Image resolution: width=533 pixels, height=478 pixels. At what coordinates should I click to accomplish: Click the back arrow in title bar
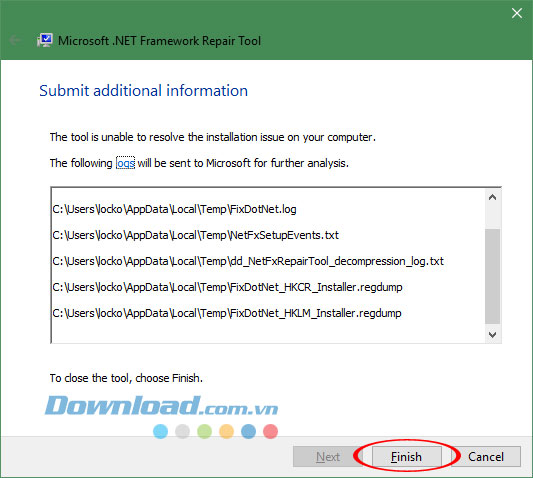[15, 40]
